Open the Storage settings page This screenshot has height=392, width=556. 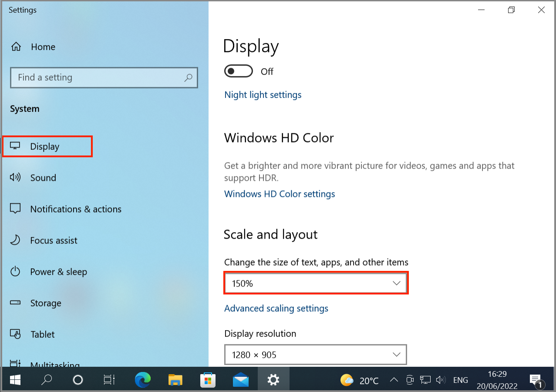click(x=35, y=303)
